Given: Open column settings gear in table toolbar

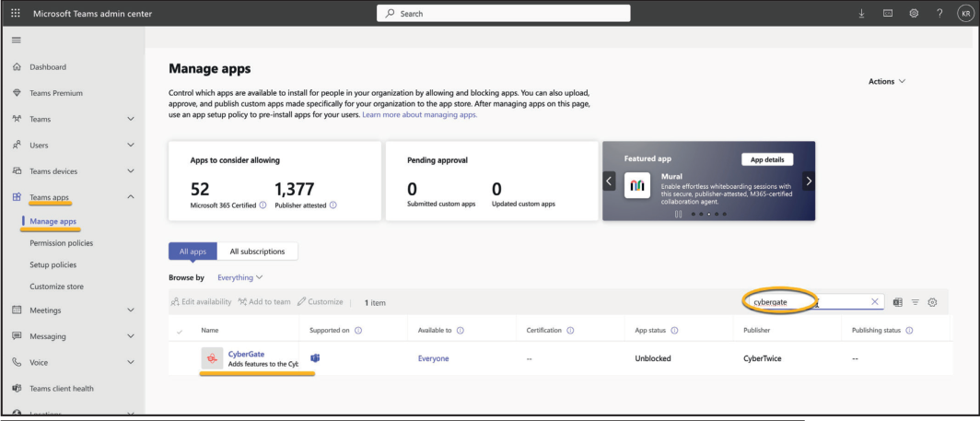Looking at the screenshot, I should [933, 302].
